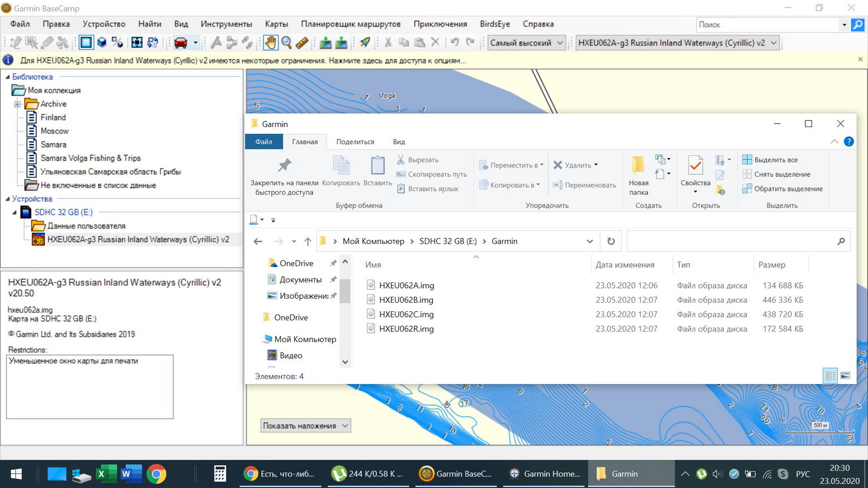This screenshot has height=488, width=868.
Task: Open the Показать наложения dropdown
Action: tap(306, 426)
